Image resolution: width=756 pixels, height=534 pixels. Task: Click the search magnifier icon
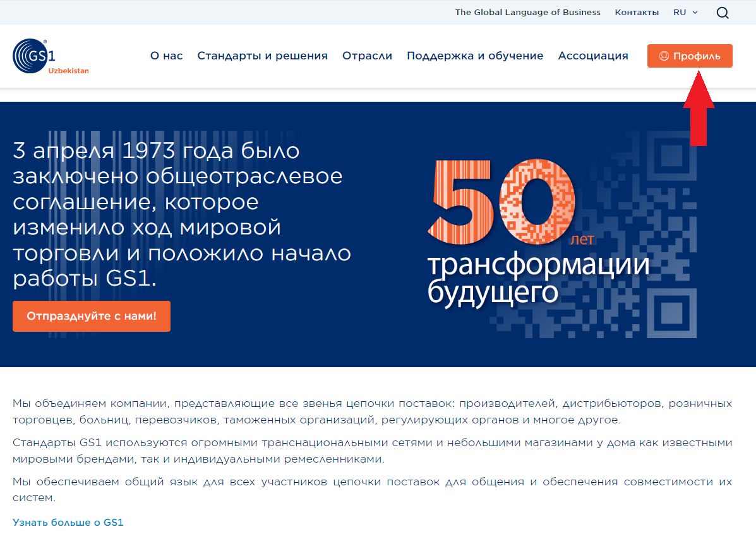(723, 13)
